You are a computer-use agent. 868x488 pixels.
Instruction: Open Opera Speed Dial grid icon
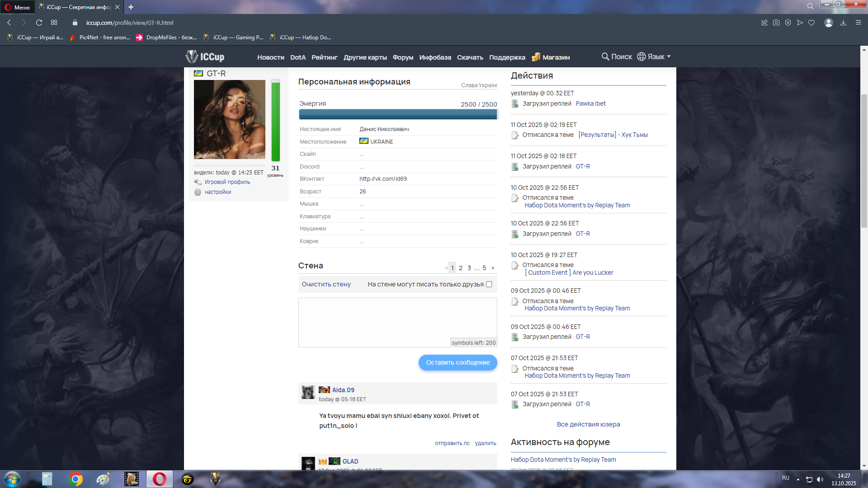54,23
